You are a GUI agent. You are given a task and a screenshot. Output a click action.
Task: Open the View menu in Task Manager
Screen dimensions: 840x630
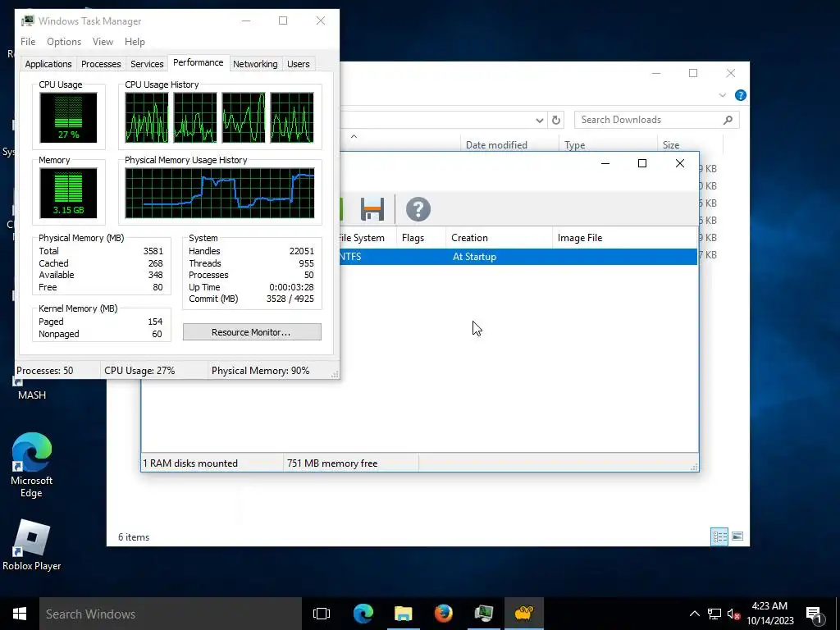point(103,42)
